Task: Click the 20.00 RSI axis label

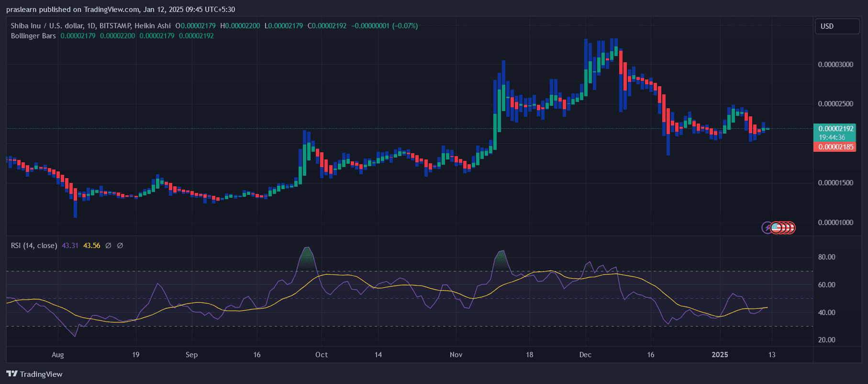Action: pyautogui.click(x=826, y=340)
